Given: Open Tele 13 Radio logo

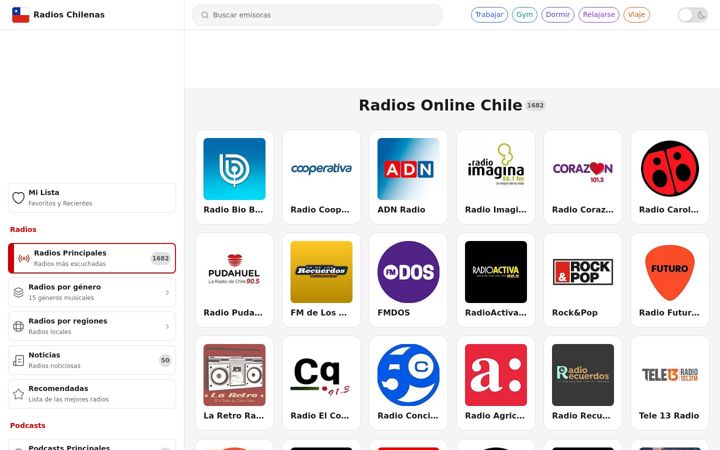Looking at the screenshot, I should (x=670, y=375).
